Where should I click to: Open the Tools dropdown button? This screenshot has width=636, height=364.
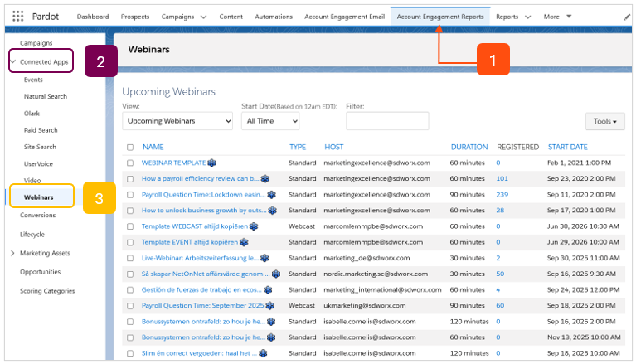pos(604,121)
